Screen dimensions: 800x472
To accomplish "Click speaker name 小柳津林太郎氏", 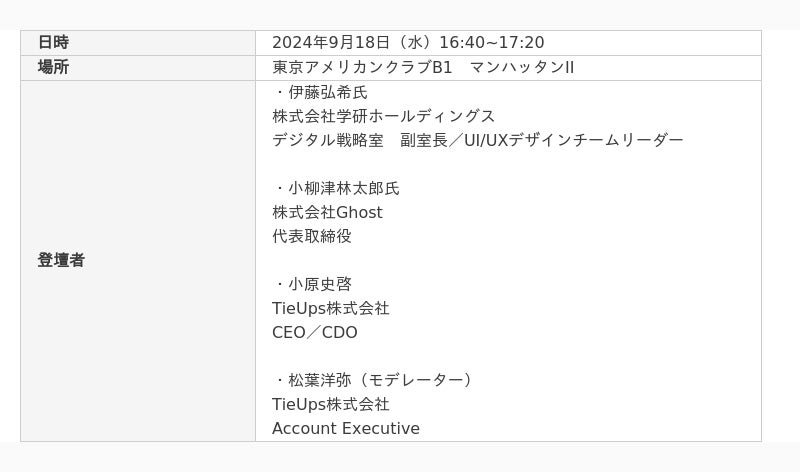I will [344, 188].
